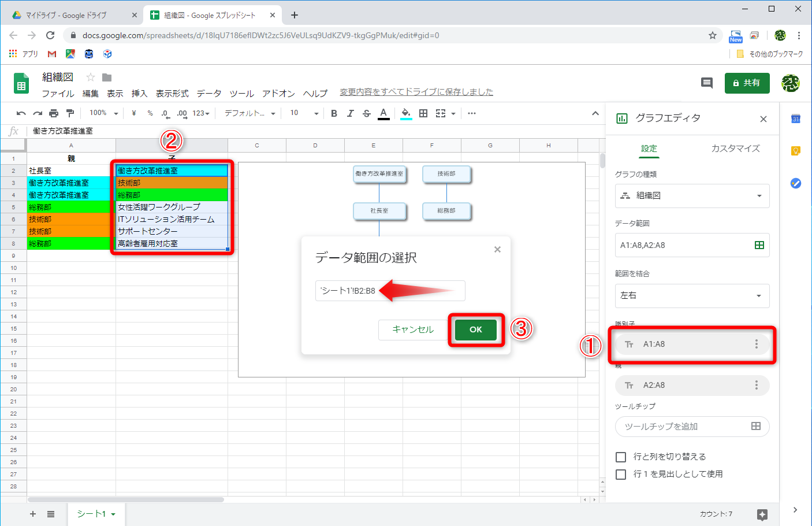Decrease decimal places in the toolbar
The width and height of the screenshot is (812, 526).
pos(166,113)
